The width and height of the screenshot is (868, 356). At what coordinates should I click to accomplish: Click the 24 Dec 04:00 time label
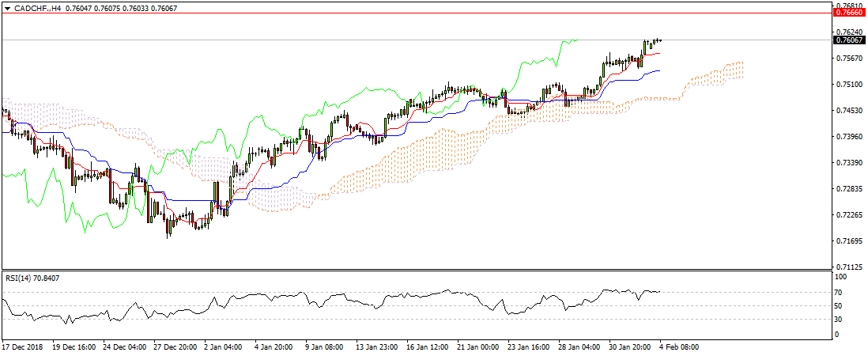point(124,347)
